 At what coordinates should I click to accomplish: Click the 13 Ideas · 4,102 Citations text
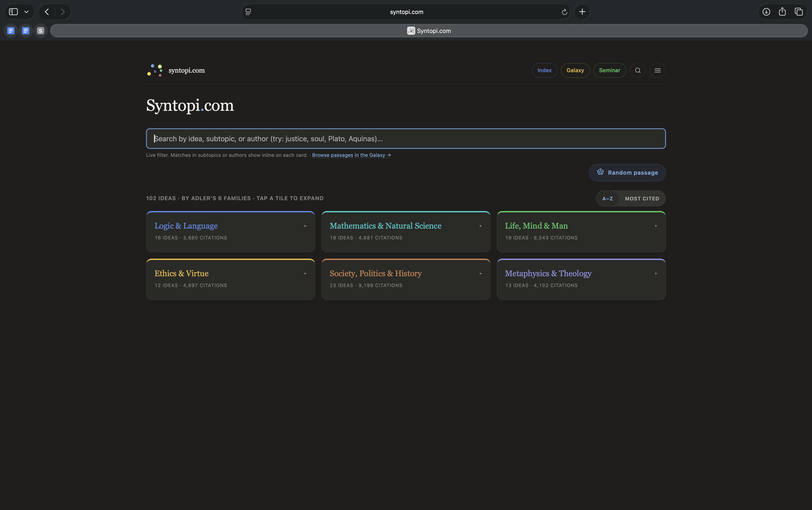[x=541, y=285]
